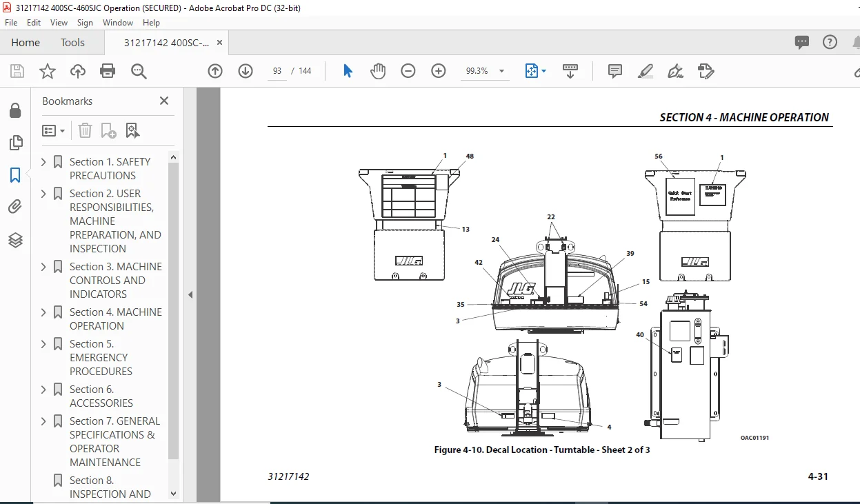The image size is (860, 504).
Task: Click the stamp tool icon
Action: pyautogui.click(x=706, y=71)
